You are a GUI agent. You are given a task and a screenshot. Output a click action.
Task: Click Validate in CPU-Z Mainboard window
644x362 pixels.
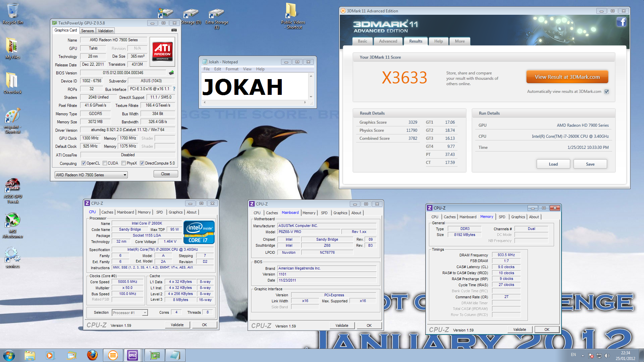tap(342, 325)
